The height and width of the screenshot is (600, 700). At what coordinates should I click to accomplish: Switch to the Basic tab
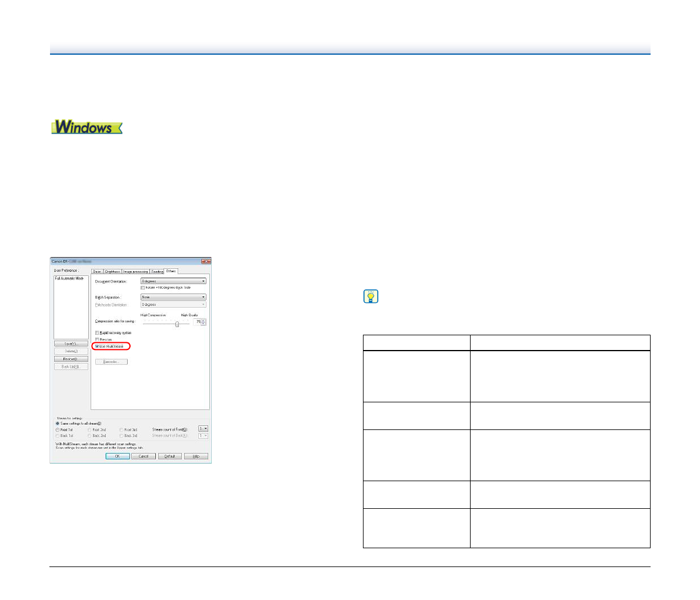tap(98, 271)
